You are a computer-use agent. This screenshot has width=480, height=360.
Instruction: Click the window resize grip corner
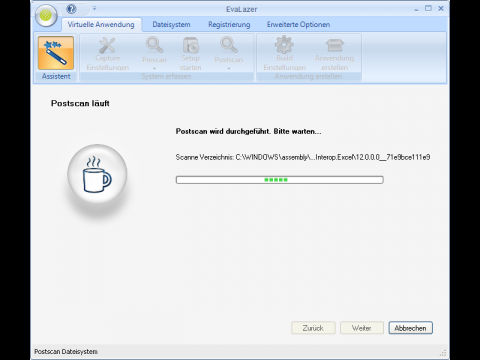click(x=443, y=353)
